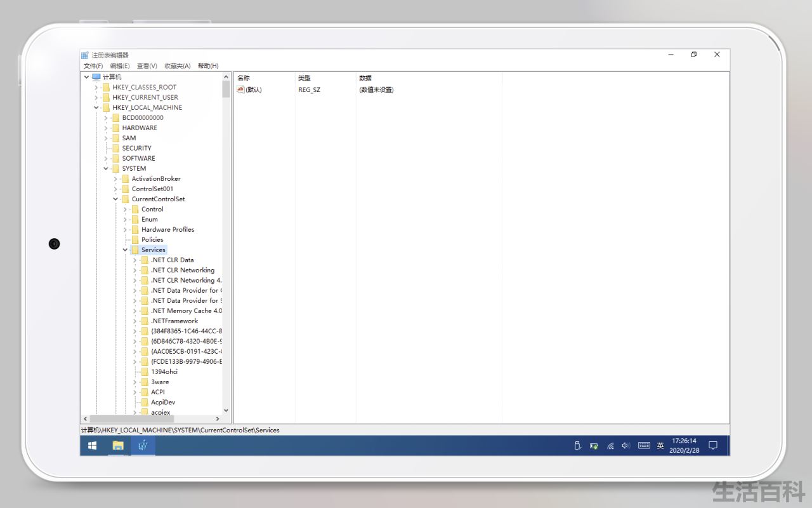Open File Explorer from the taskbar
The width and height of the screenshot is (812, 508).
(118, 446)
